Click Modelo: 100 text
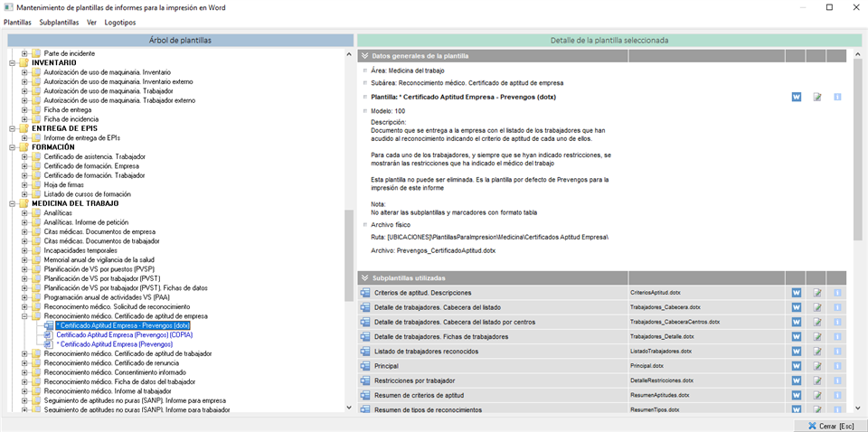This screenshot has width=868, height=432. [x=388, y=110]
